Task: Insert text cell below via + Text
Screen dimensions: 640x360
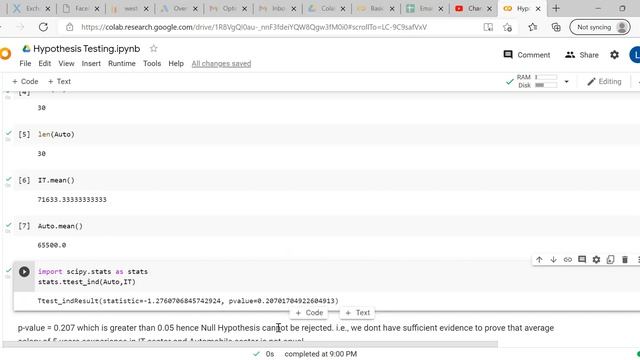Action: click(x=358, y=313)
